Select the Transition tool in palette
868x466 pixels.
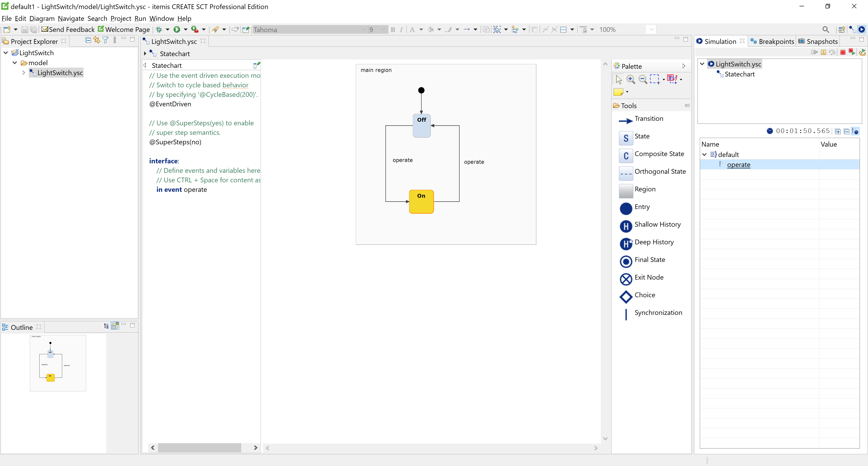point(649,118)
